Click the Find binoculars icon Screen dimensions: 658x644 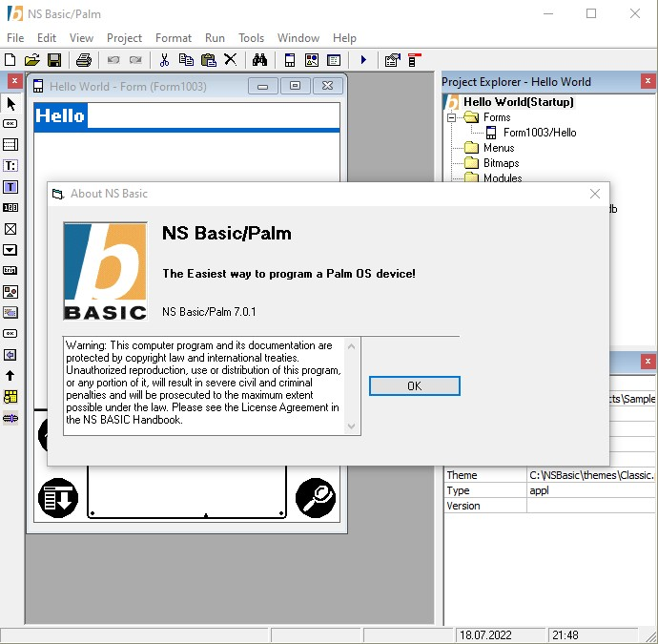coord(259,60)
